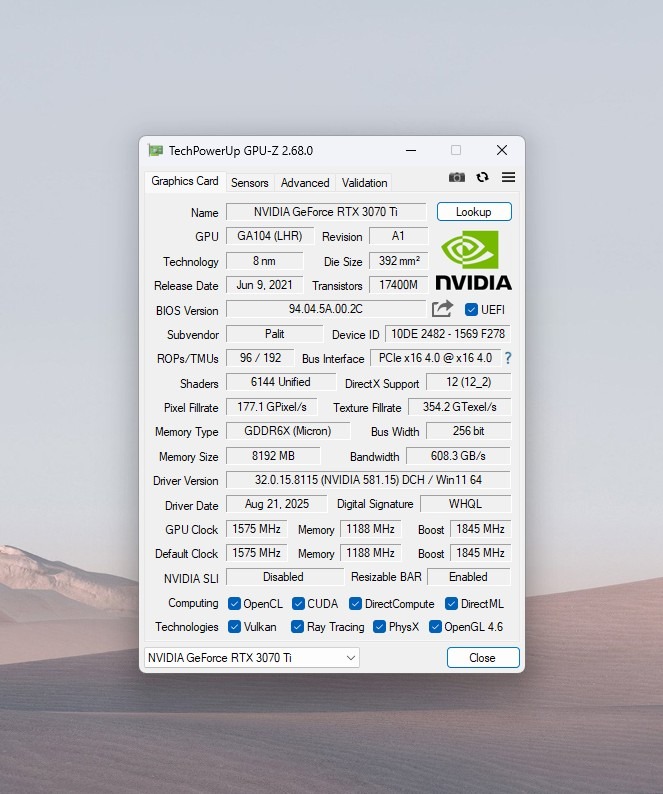This screenshot has width=663, height=794.
Task: Click the Die Size value 392 mm²
Action: [399, 261]
